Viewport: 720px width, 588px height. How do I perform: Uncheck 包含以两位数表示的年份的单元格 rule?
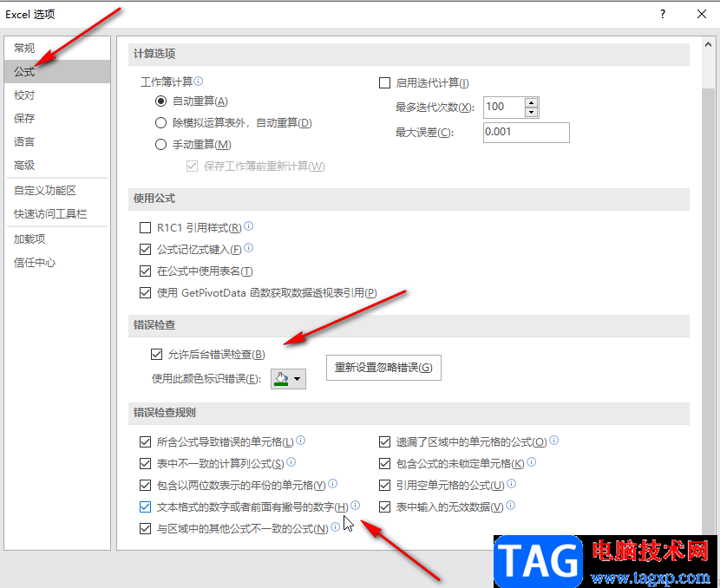click(x=145, y=485)
